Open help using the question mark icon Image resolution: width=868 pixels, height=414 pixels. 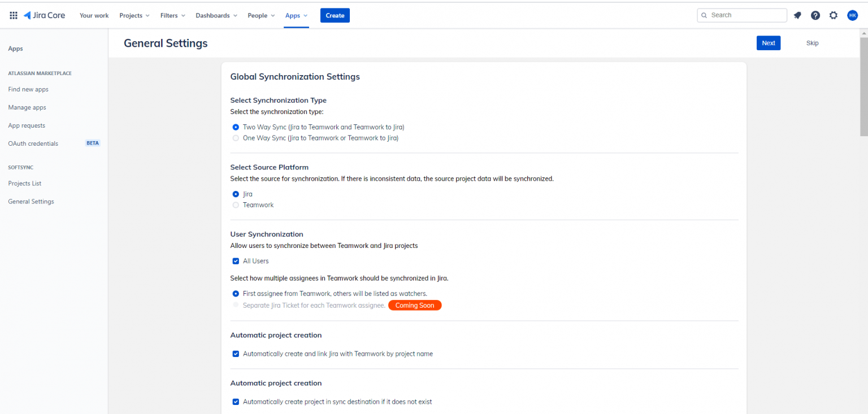[815, 15]
